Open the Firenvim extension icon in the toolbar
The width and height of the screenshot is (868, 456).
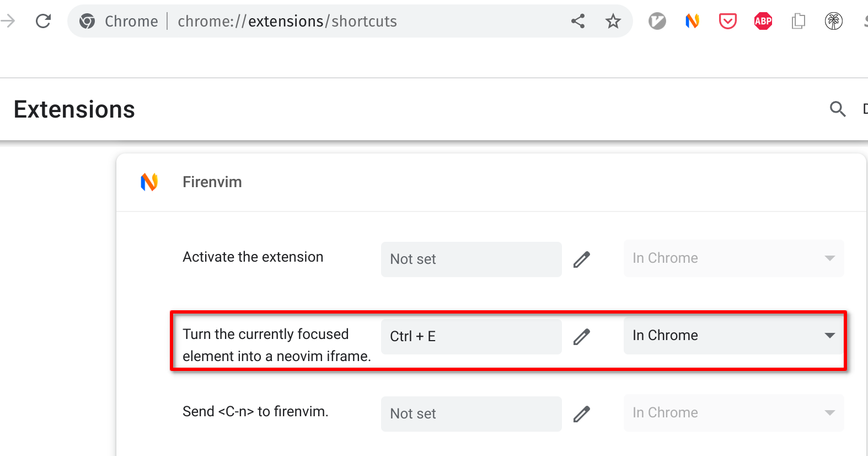692,20
